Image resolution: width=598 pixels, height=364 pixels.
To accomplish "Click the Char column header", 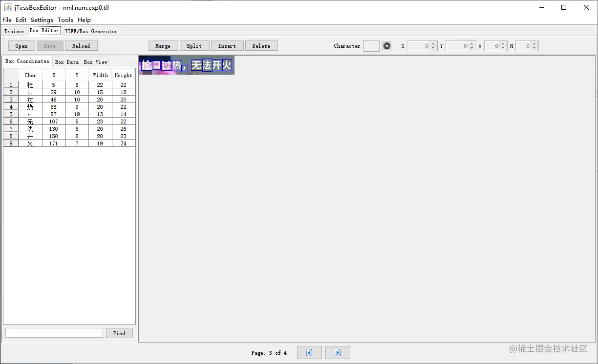I will click(x=30, y=75).
